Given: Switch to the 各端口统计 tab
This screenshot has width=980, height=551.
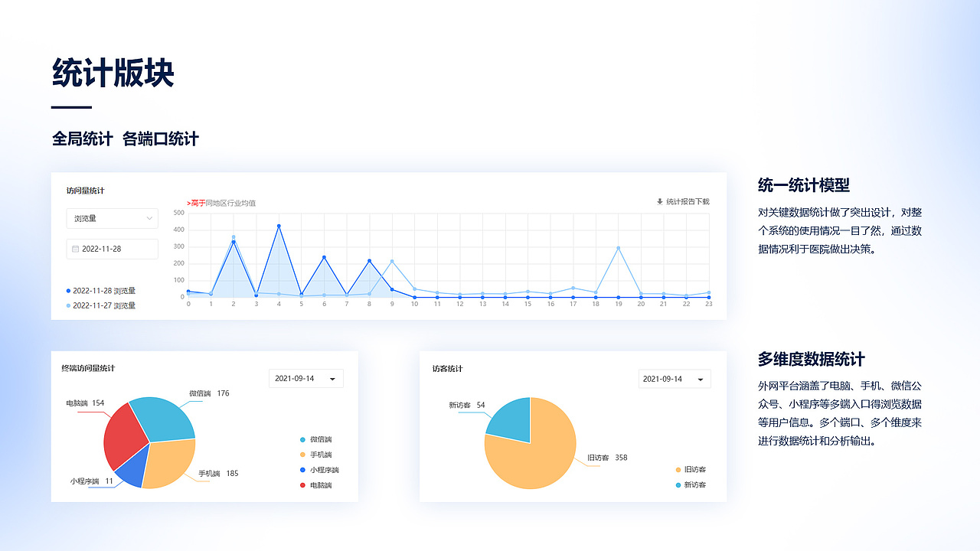Looking at the screenshot, I should [x=161, y=139].
